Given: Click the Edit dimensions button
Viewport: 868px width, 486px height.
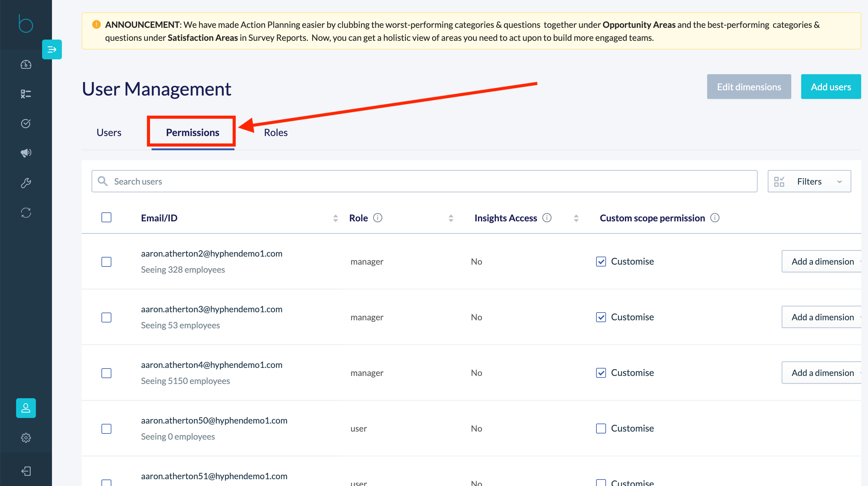Looking at the screenshot, I should click(x=749, y=87).
